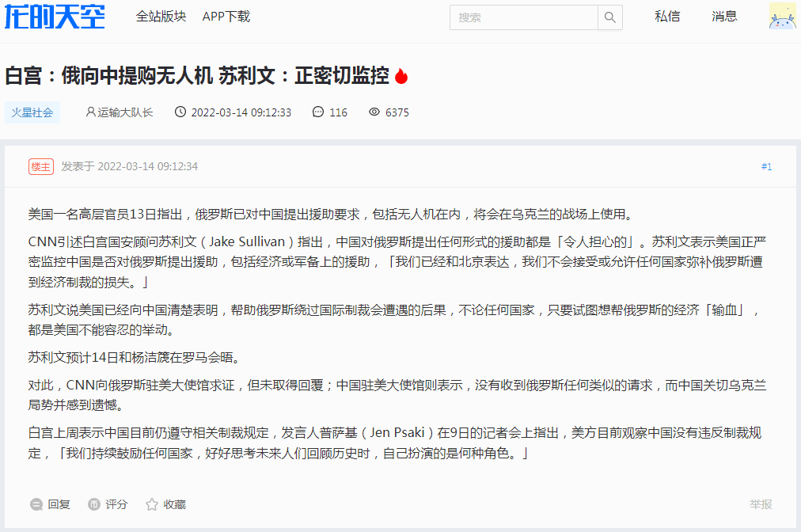Click the text Jake Sullivan in article
The width and height of the screenshot is (801, 532).
tap(247, 241)
